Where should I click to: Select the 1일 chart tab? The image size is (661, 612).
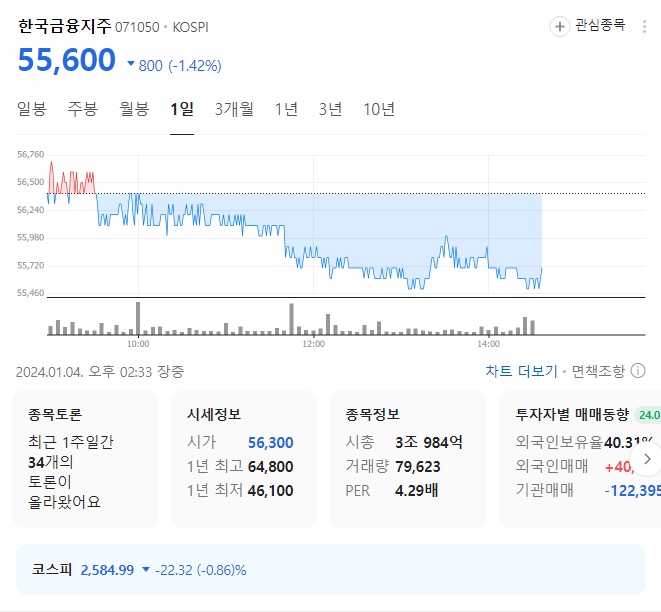click(182, 109)
